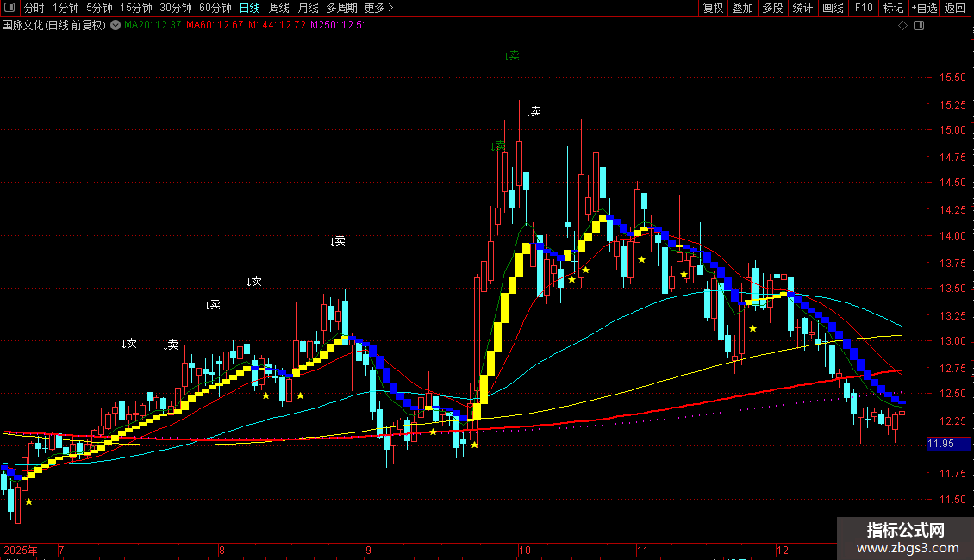Add stock via +自选 button
The image size is (974, 560).
click(924, 8)
